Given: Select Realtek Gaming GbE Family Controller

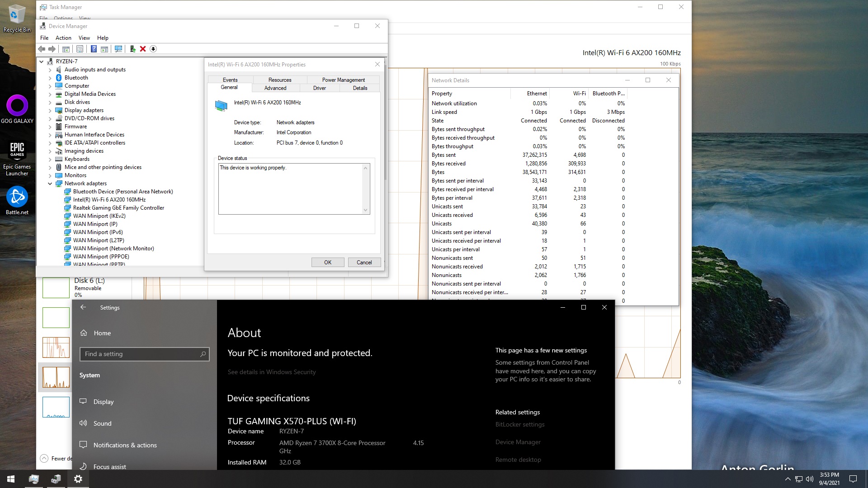Looking at the screenshot, I should tap(118, 208).
